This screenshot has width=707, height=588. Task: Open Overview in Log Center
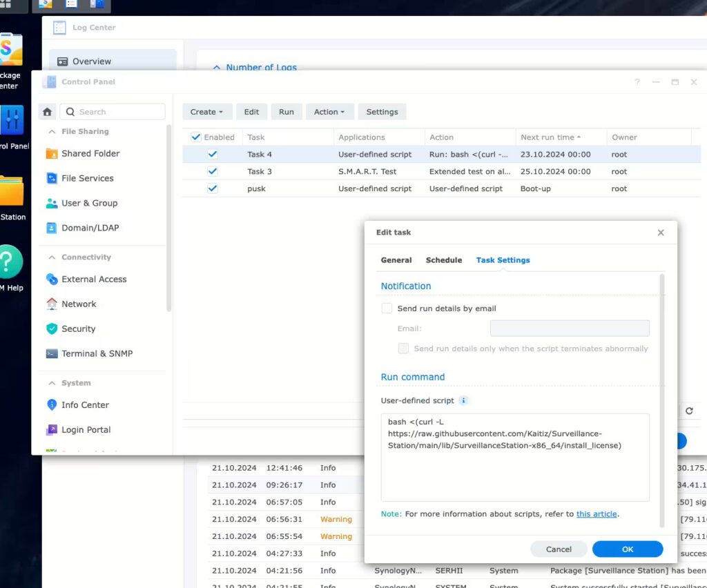[x=113, y=61]
